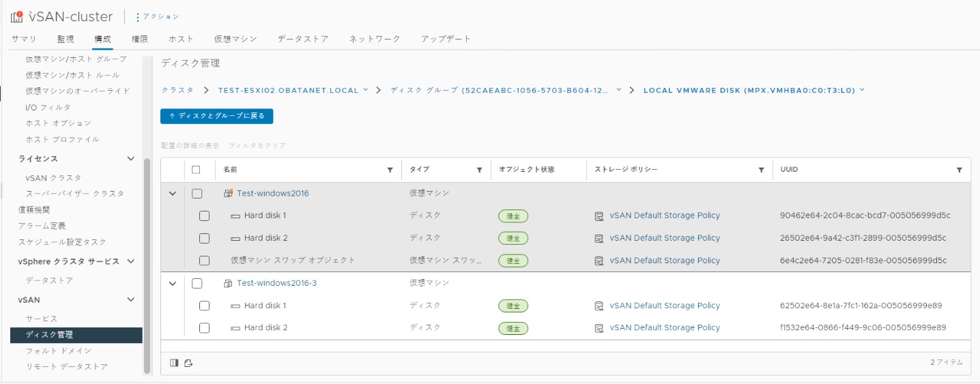The image size is (980, 384).
Task: Check the box for Test-windows2016 row
Action: tap(197, 194)
